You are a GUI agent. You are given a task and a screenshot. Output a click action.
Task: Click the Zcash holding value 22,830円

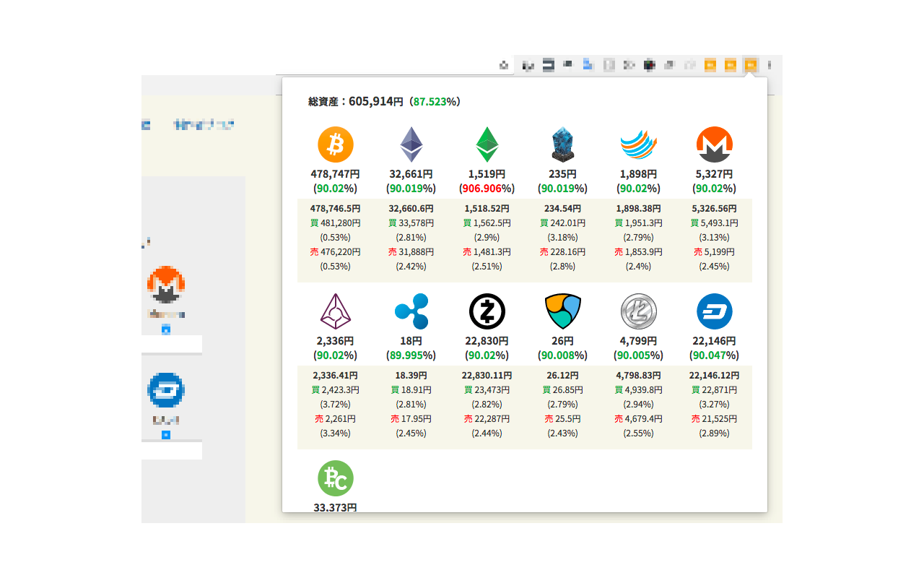[x=487, y=341]
